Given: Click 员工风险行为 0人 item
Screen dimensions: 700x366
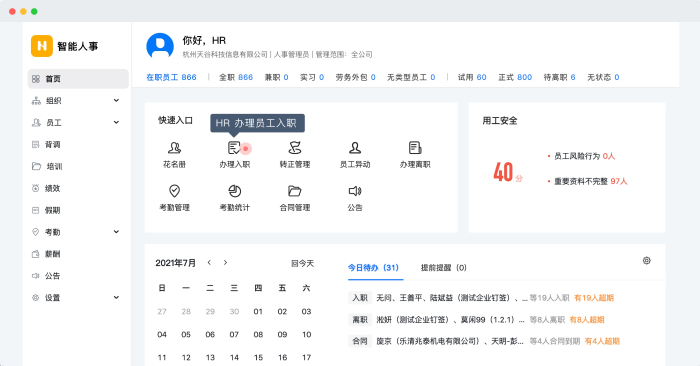Looking at the screenshot, I should tap(581, 156).
